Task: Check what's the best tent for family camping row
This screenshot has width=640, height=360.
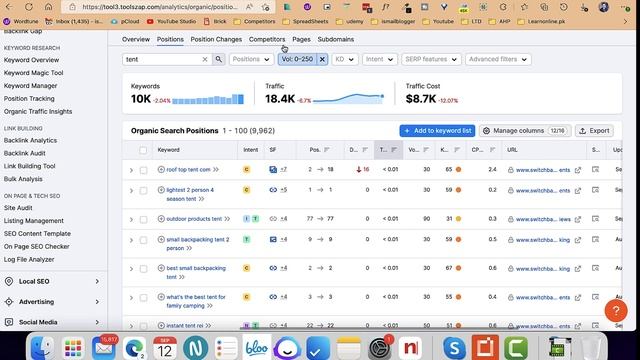Action: point(143,298)
